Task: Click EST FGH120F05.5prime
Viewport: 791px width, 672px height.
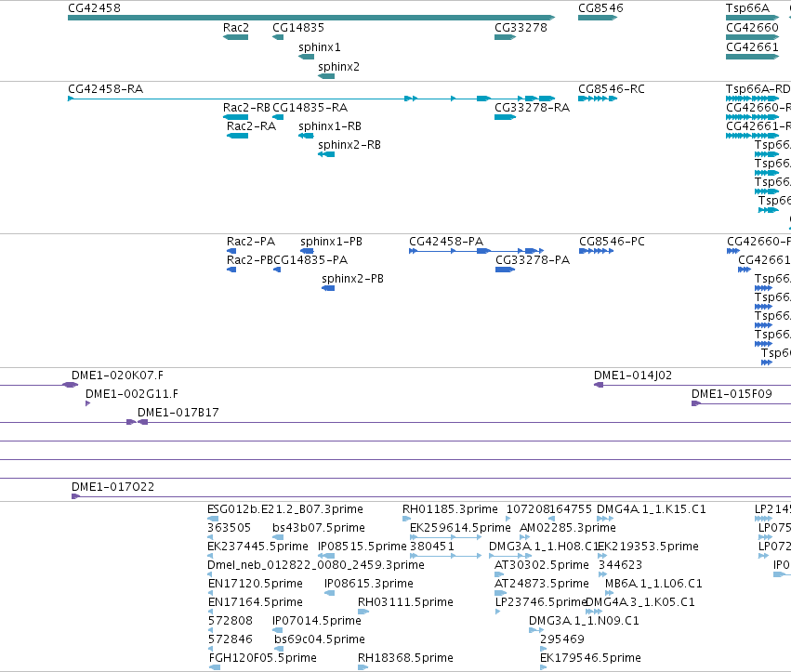Action: (263, 658)
